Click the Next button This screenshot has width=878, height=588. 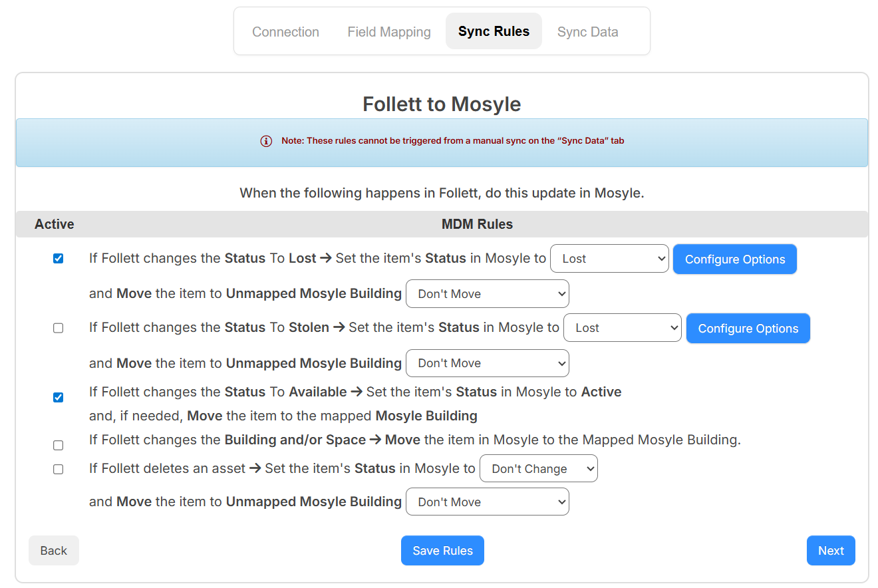click(x=831, y=550)
